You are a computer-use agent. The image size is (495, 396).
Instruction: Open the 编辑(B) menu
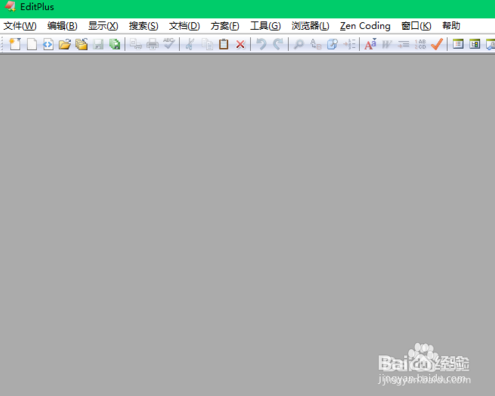pos(62,26)
